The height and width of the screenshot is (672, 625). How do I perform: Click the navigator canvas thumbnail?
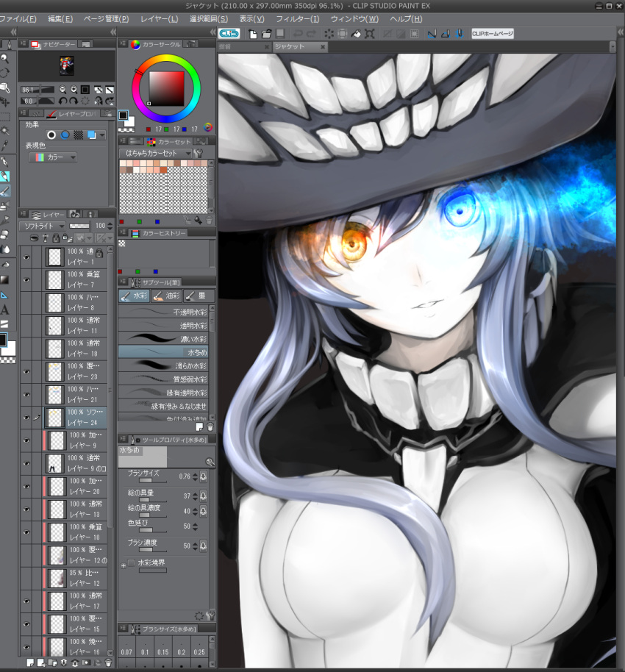point(66,65)
